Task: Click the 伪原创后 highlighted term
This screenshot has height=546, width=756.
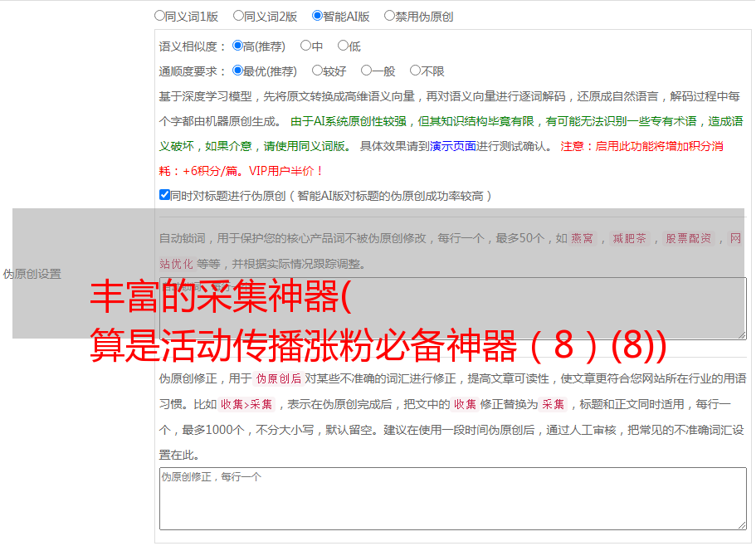Action: point(279,378)
